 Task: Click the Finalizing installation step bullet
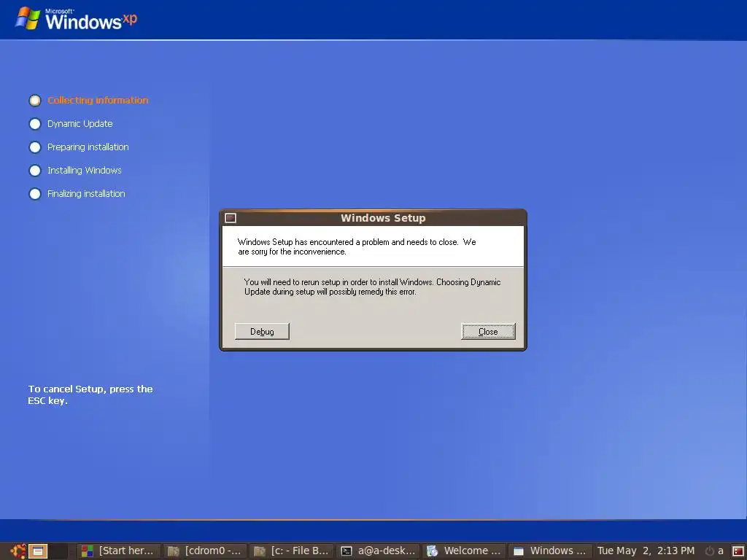coord(35,194)
